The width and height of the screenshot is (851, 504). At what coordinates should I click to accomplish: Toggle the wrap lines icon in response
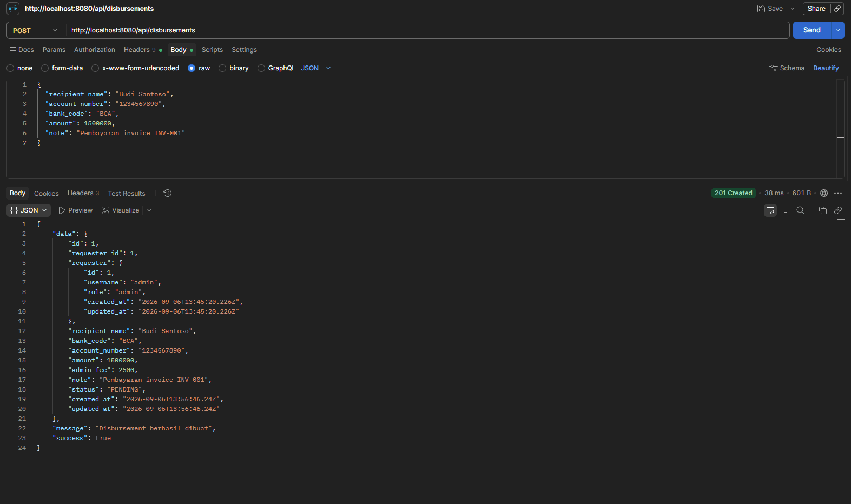pos(770,210)
